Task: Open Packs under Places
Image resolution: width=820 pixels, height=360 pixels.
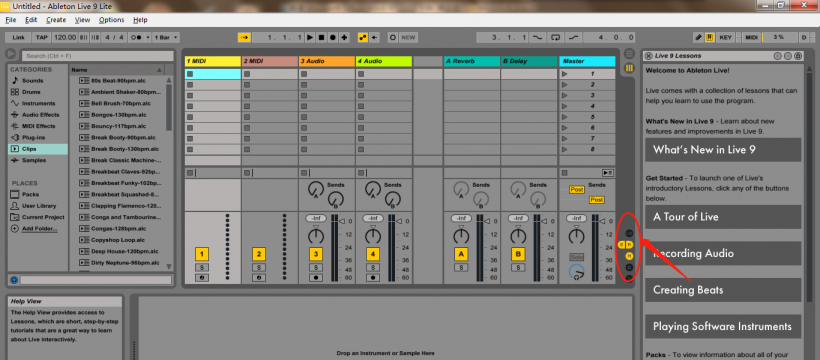Action: [x=30, y=194]
